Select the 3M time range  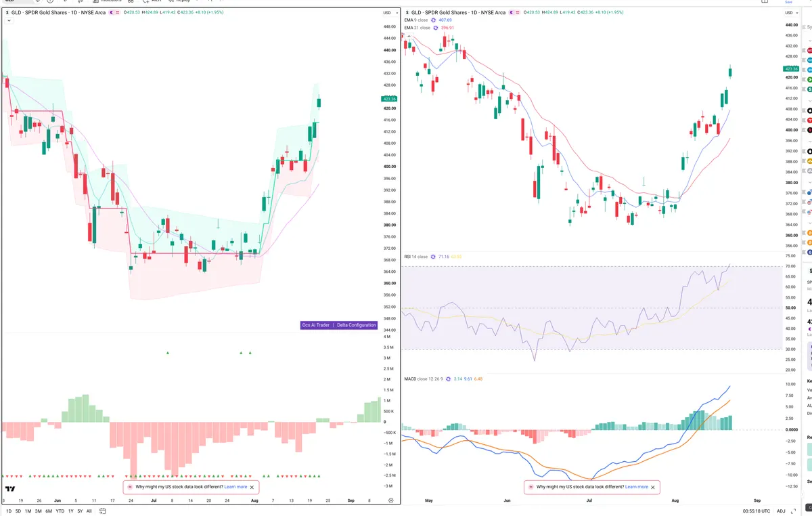tap(39, 511)
